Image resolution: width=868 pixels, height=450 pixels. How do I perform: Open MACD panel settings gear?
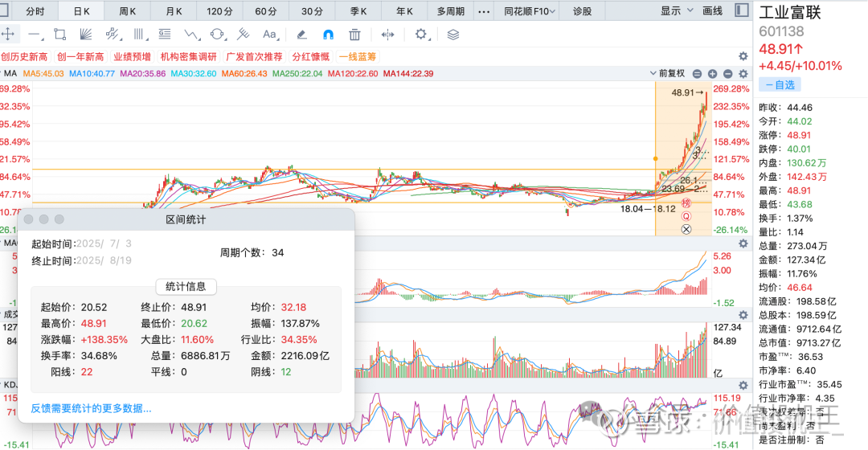(x=743, y=243)
